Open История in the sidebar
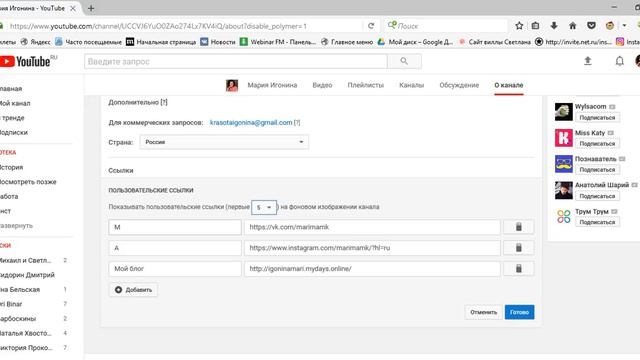 click(x=11, y=167)
